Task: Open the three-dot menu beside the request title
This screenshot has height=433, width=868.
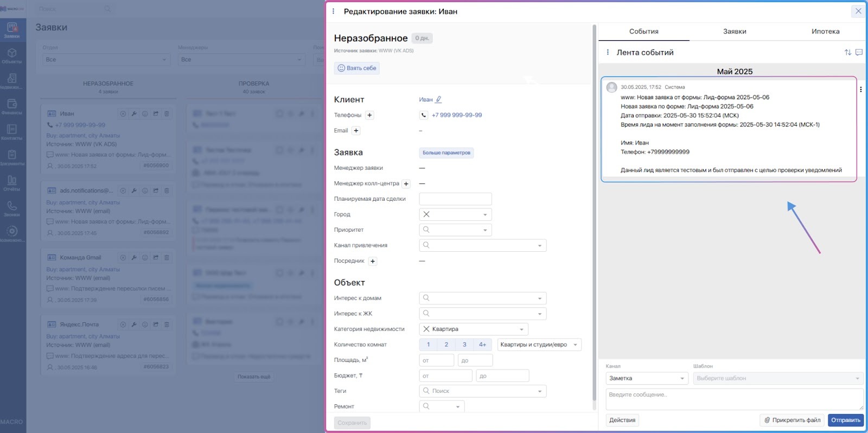Action: tap(333, 11)
